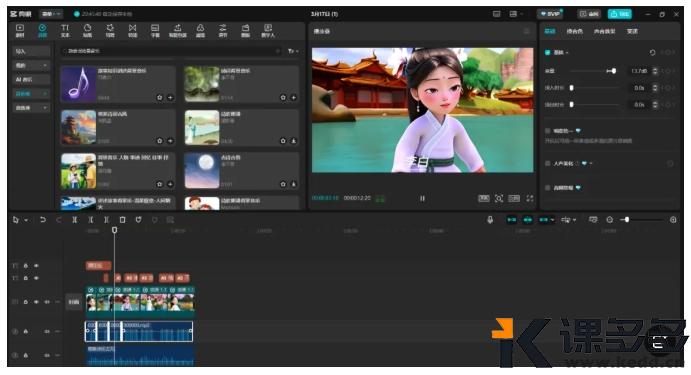This screenshot has width=691, height=375.
Task: Adjust the fade-out duration slider
Action: tap(572, 104)
